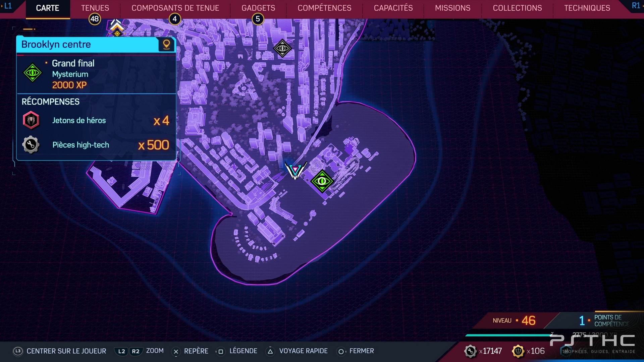Click the cross button icon for REPÈRE

[x=176, y=351]
